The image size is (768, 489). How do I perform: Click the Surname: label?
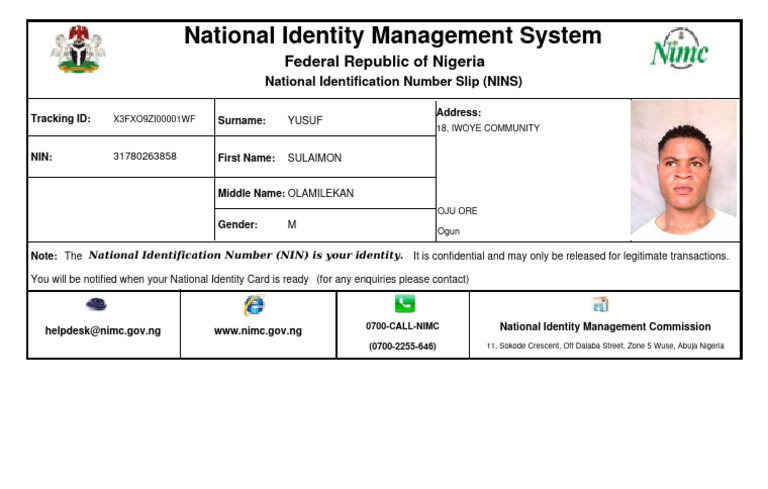(241, 121)
